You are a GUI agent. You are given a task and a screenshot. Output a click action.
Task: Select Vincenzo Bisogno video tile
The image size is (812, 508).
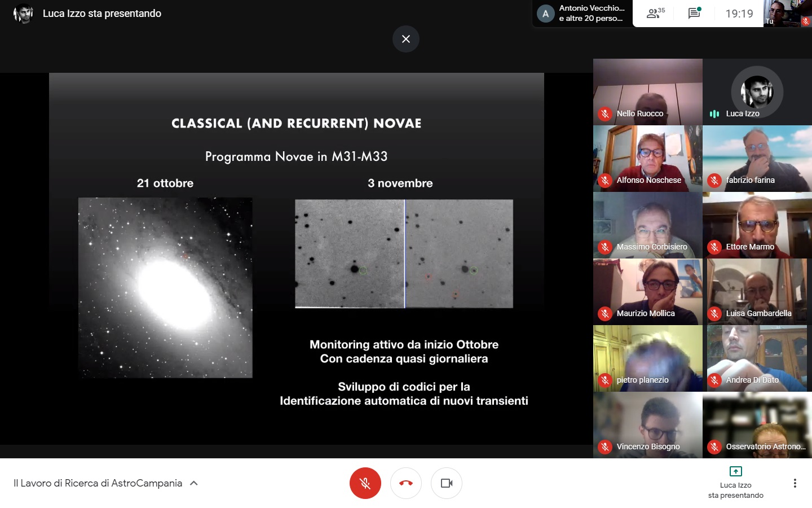[x=648, y=425]
